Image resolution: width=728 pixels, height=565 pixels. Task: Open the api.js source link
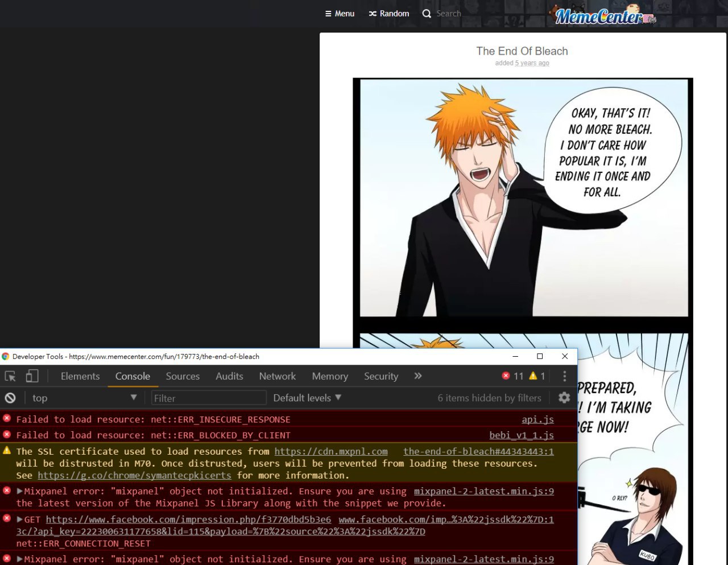pyautogui.click(x=537, y=419)
